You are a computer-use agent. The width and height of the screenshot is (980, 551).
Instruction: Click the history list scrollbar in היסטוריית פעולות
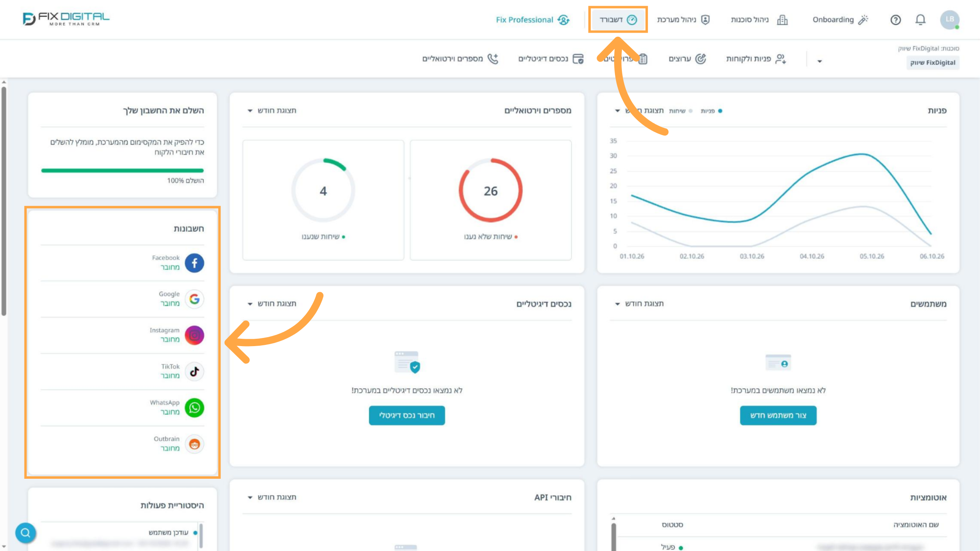pyautogui.click(x=201, y=535)
